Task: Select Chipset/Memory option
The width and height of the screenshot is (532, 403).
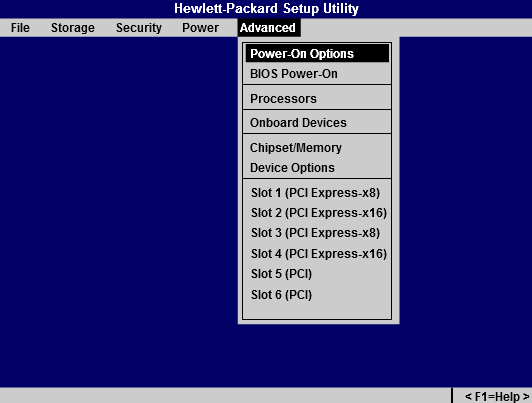Action: (317, 148)
